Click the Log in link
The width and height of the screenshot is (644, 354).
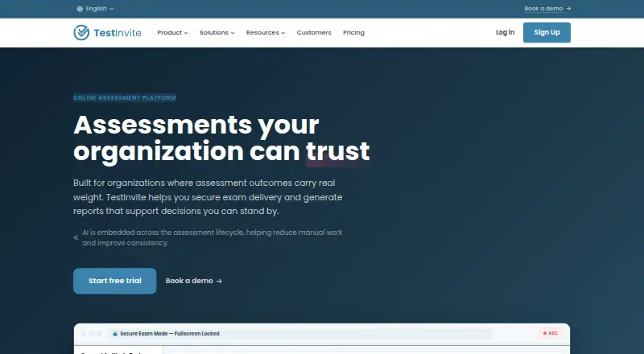pos(505,32)
